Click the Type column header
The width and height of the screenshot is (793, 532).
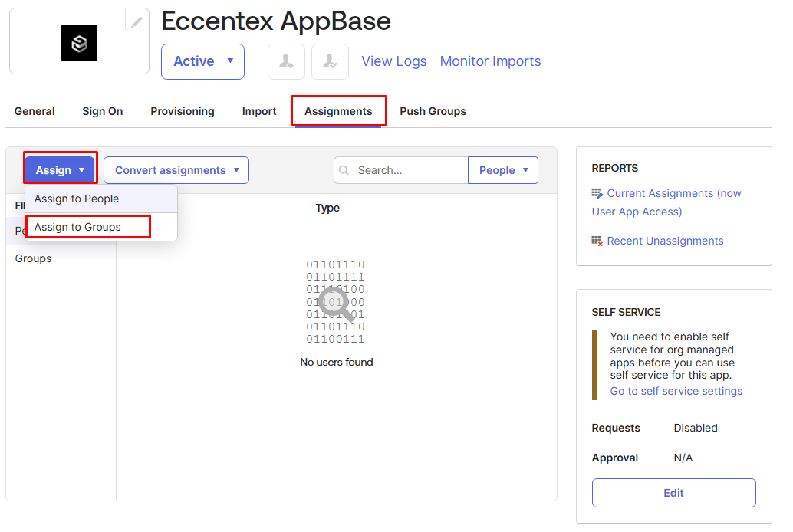point(327,208)
